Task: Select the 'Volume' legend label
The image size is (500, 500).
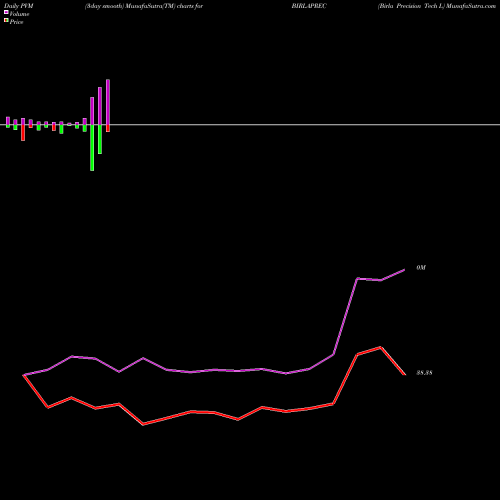Action: (19, 14)
